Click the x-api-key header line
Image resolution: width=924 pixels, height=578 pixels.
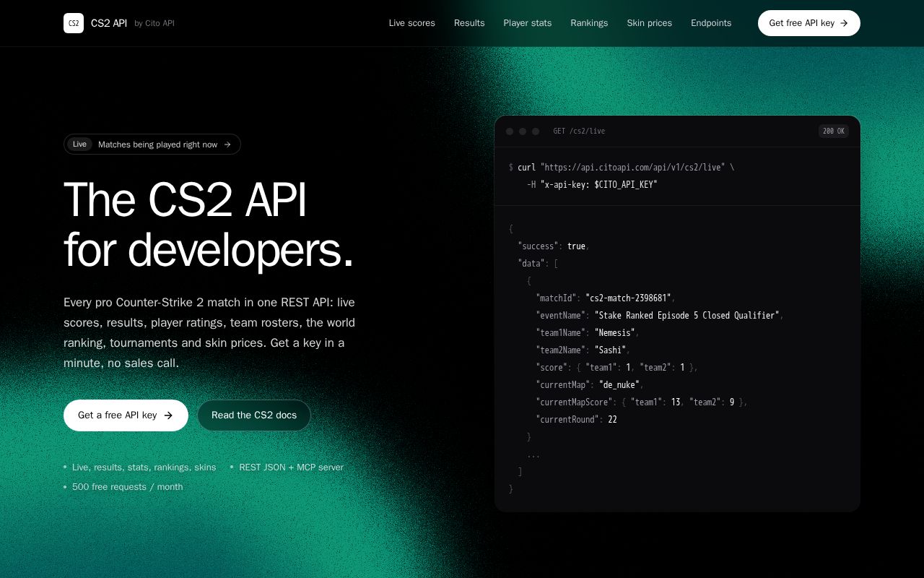[592, 184]
